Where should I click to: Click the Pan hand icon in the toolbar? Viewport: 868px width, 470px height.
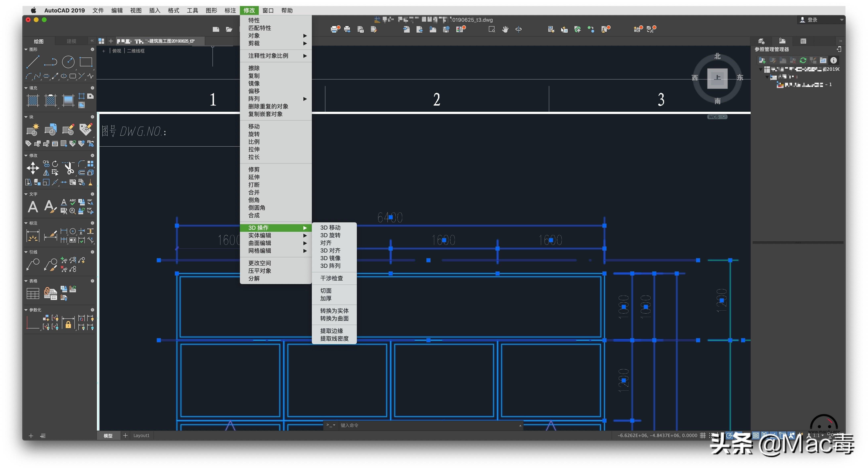[505, 30]
